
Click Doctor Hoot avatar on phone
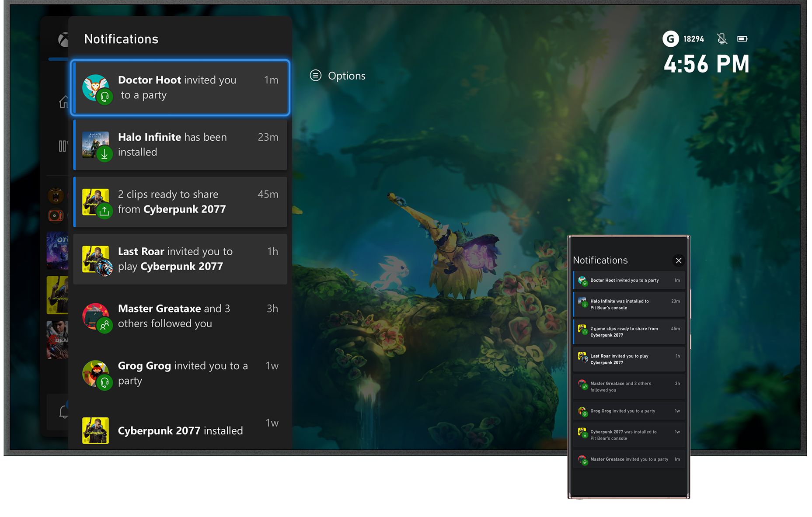click(x=582, y=280)
